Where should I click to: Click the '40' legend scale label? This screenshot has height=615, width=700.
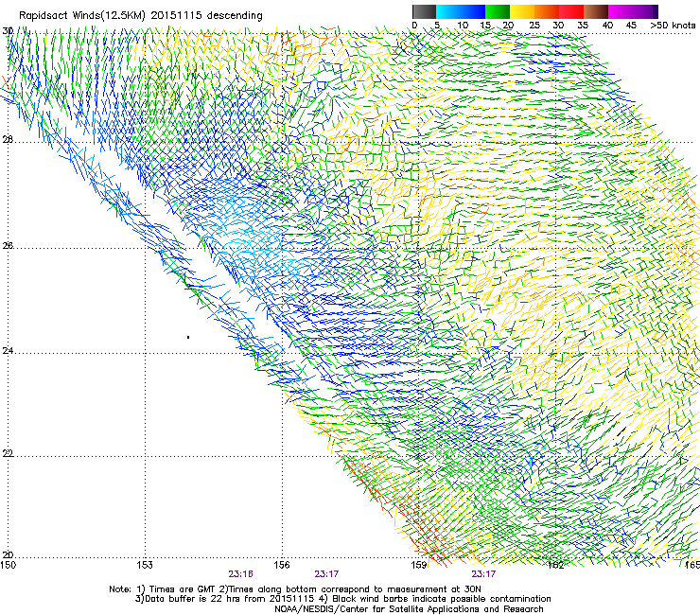click(x=607, y=26)
